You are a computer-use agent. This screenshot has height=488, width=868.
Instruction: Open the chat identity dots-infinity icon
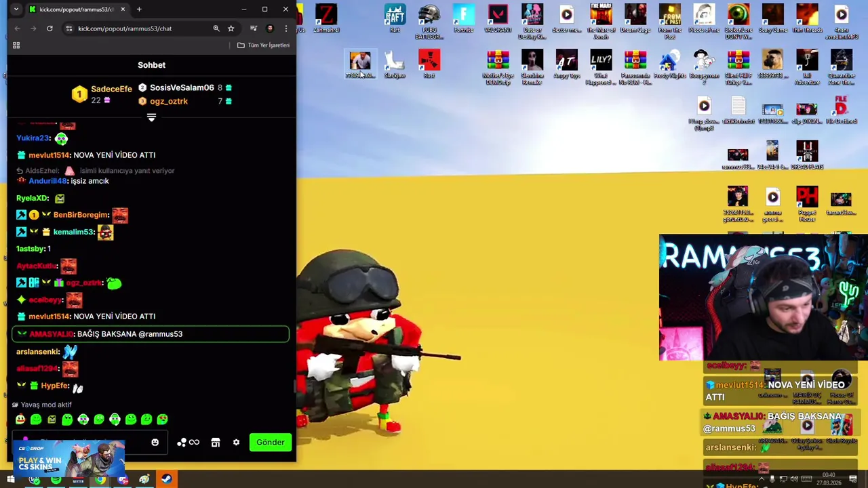[x=188, y=443]
